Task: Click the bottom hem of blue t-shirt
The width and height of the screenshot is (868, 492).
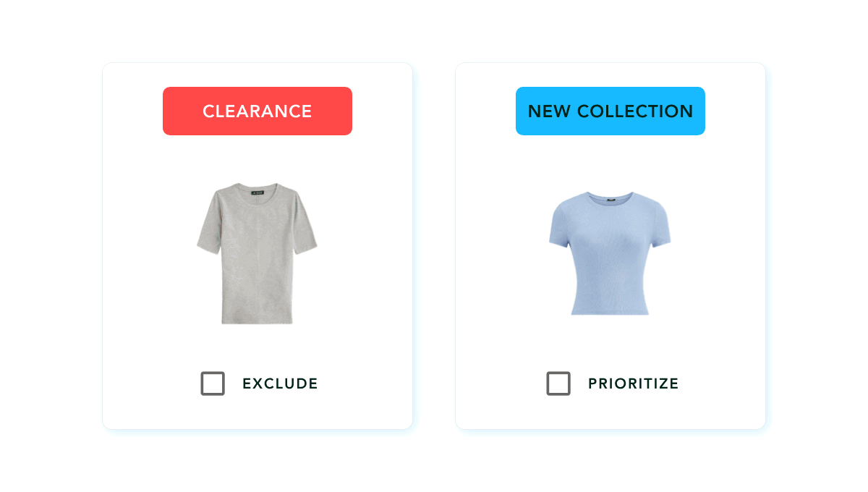Action: tap(610, 312)
